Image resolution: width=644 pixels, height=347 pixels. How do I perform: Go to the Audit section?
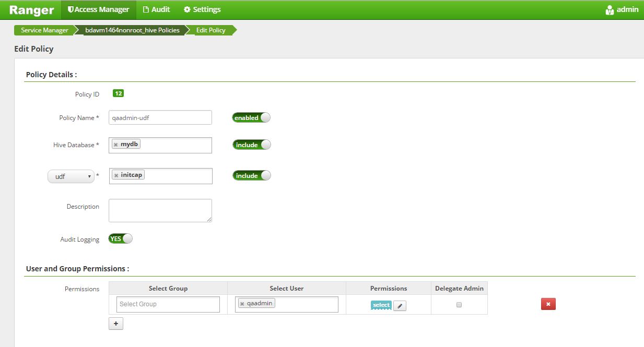point(156,9)
